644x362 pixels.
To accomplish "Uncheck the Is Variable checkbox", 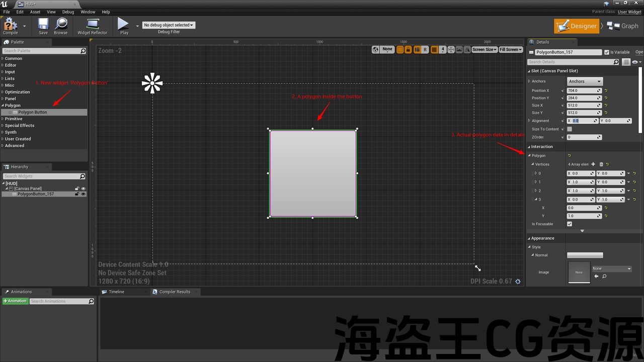I will click(607, 52).
